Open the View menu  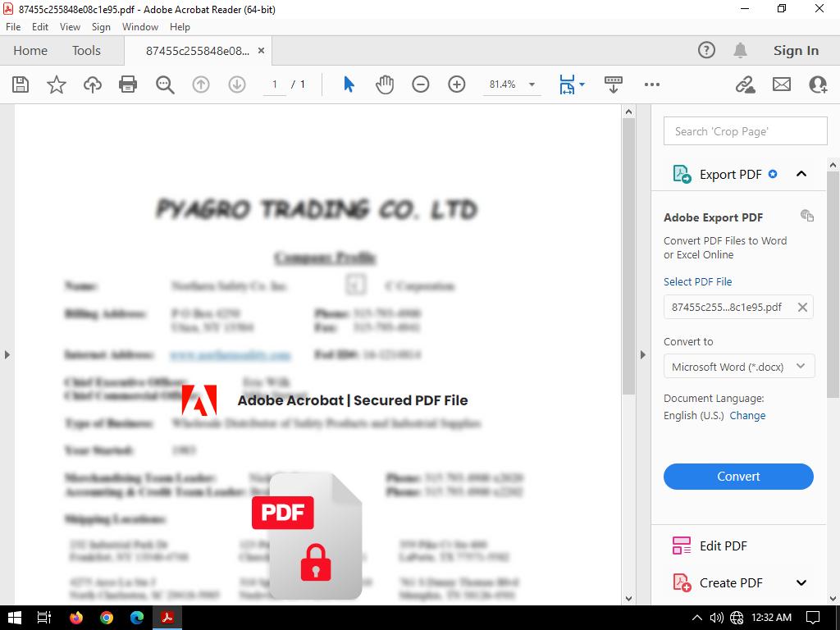[x=70, y=27]
